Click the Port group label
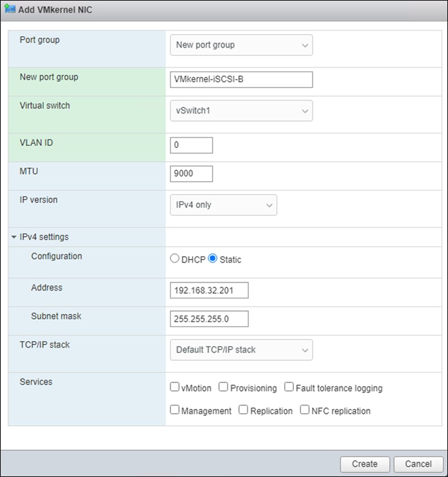The image size is (448, 477). (39, 40)
